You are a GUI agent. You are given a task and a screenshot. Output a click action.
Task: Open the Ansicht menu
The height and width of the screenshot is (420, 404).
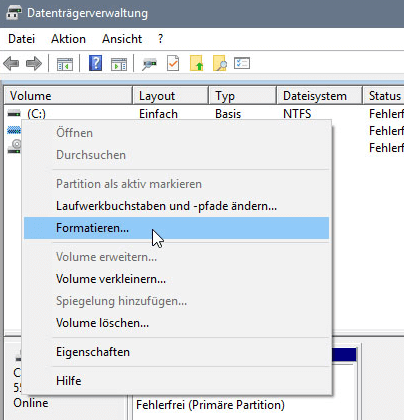[x=122, y=39]
